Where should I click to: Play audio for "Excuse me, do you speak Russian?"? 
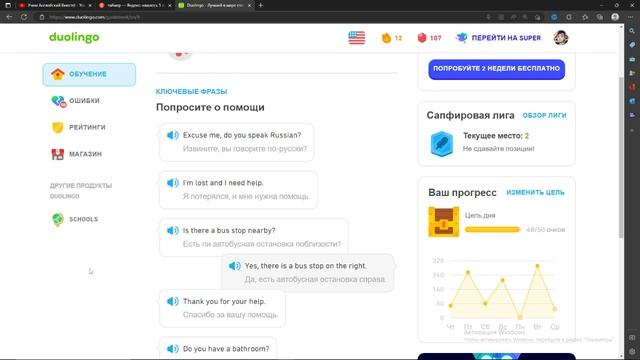tap(173, 135)
